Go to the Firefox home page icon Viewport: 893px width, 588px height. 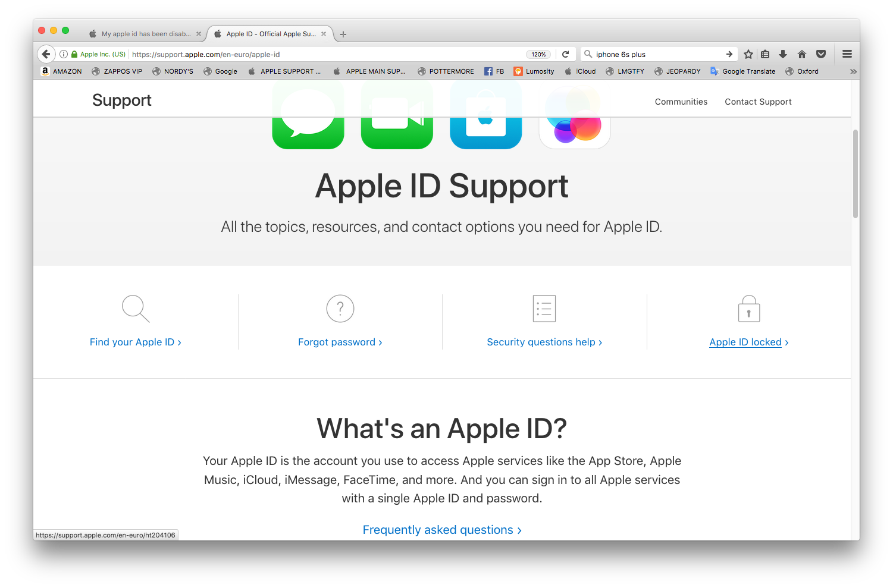click(x=802, y=54)
